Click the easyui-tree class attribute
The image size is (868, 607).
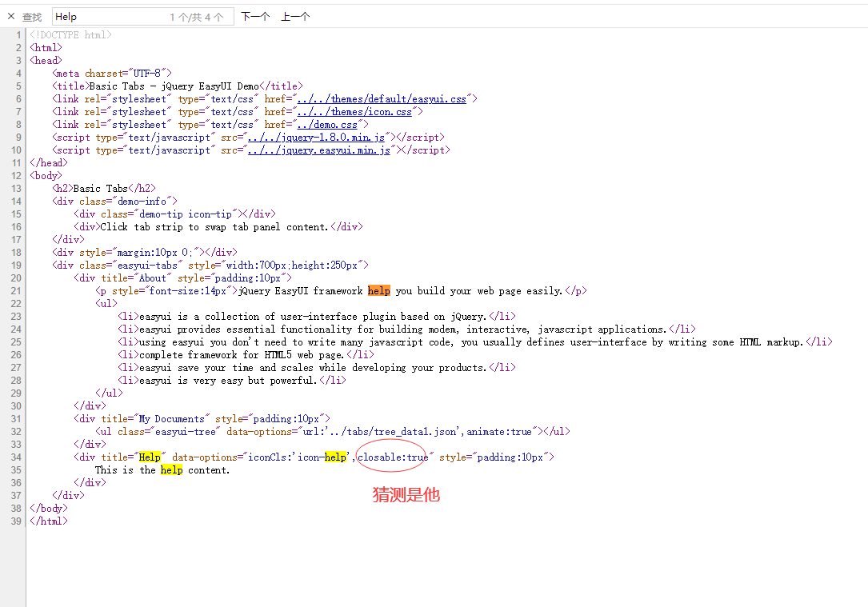[169, 432]
